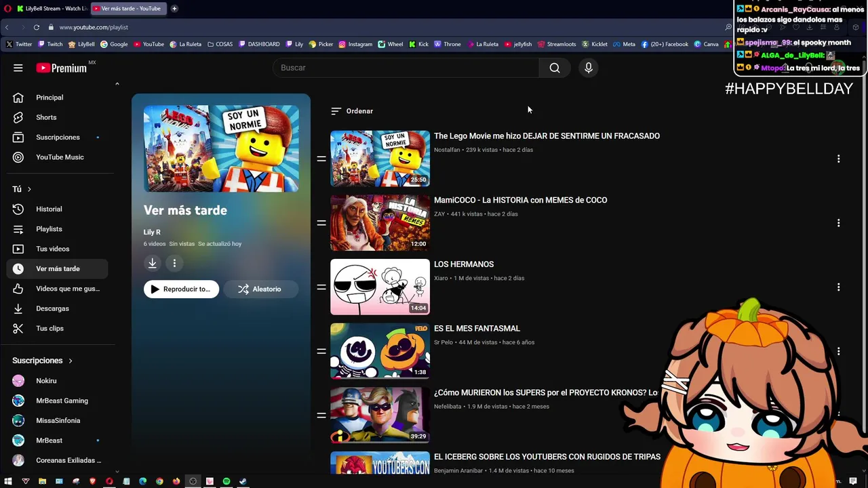This screenshot has width=868, height=488.
Task: Switch to OBS Studio in taskbar
Action: click(x=193, y=482)
